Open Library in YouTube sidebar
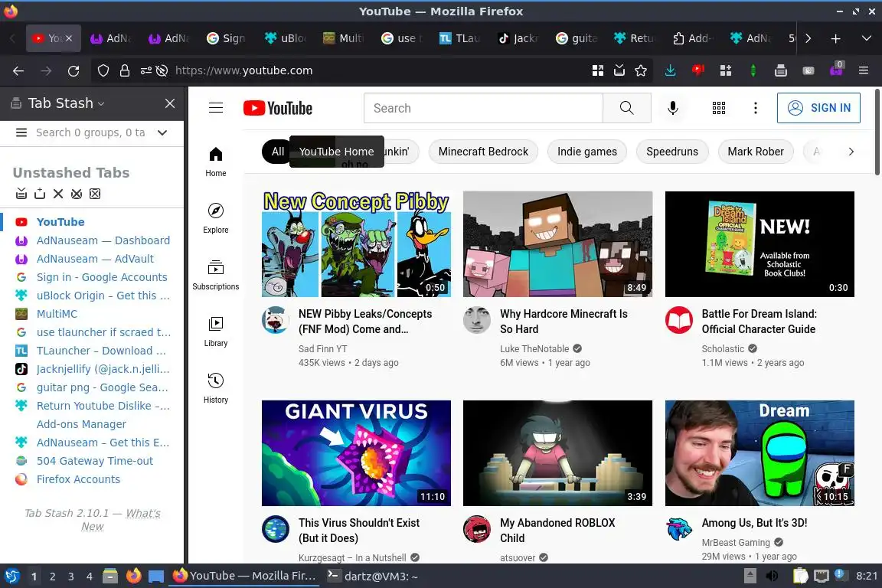The width and height of the screenshot is (882, 588). (x=216, y=332)
